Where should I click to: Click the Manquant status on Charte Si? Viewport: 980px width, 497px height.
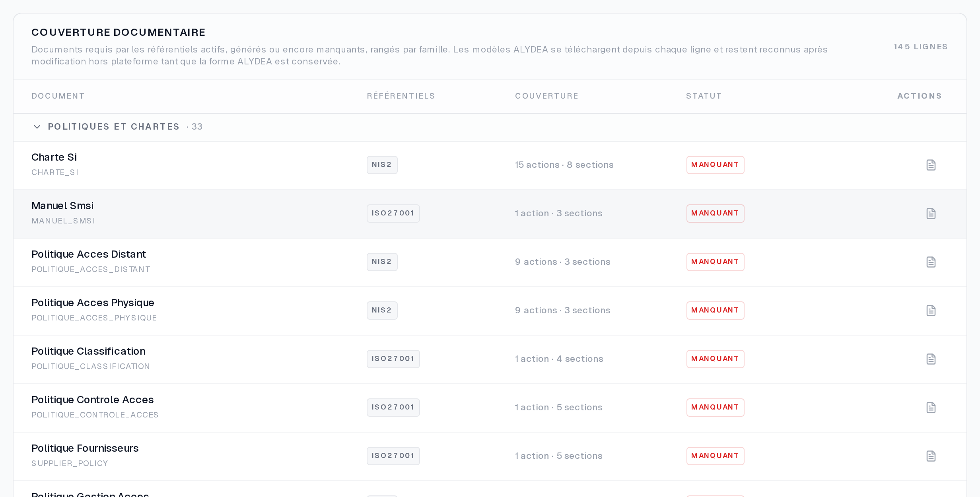click(715, 165)
